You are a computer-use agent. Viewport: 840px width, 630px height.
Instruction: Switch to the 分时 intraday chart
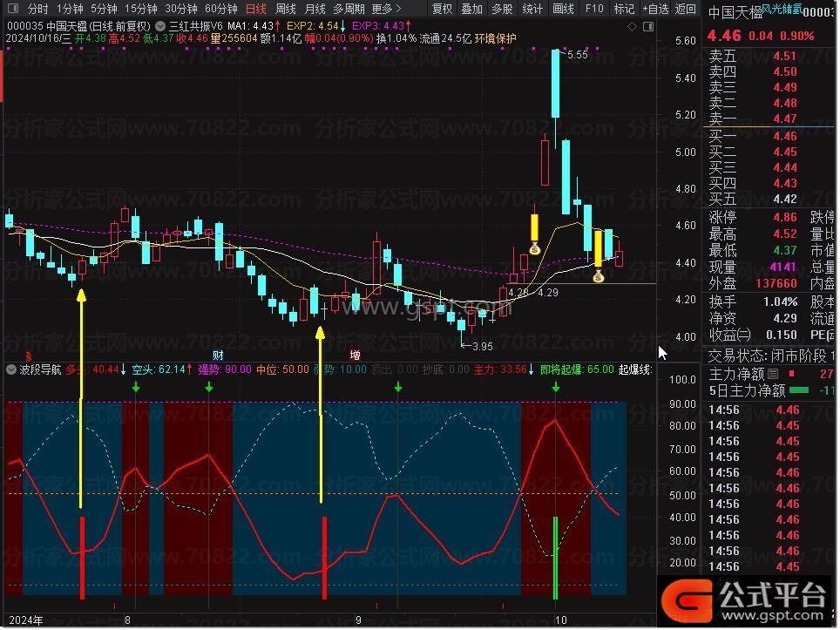point(37,9)
